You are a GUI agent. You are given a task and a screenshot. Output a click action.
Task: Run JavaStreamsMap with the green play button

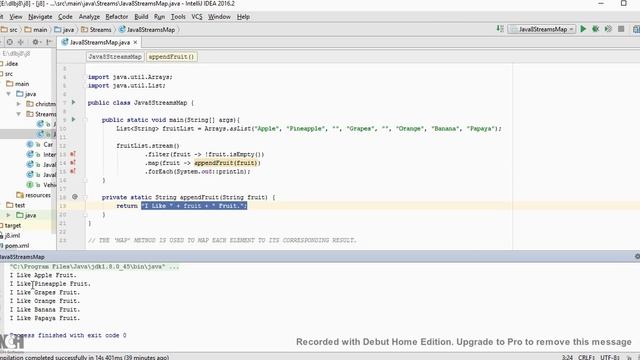pos(583,29)
